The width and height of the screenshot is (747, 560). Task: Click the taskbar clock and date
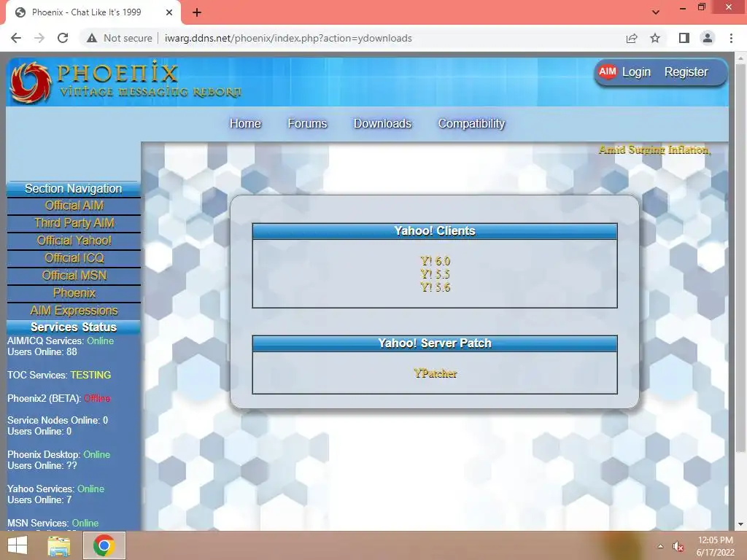coord(715,546)
